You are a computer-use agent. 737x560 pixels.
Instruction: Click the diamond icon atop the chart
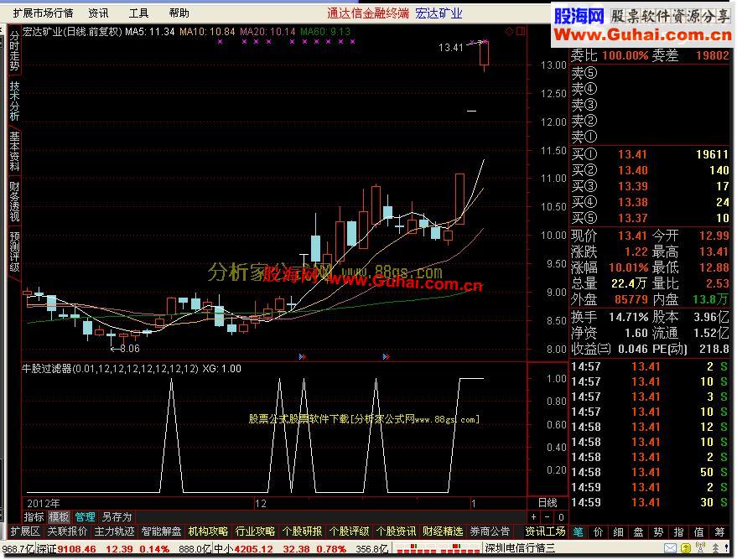[x=509, y=32]
